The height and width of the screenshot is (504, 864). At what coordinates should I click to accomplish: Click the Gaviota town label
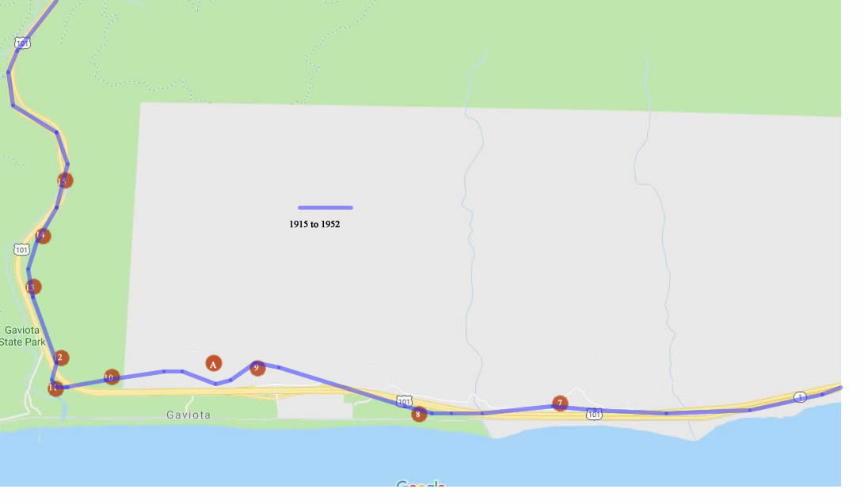[188, 415]
